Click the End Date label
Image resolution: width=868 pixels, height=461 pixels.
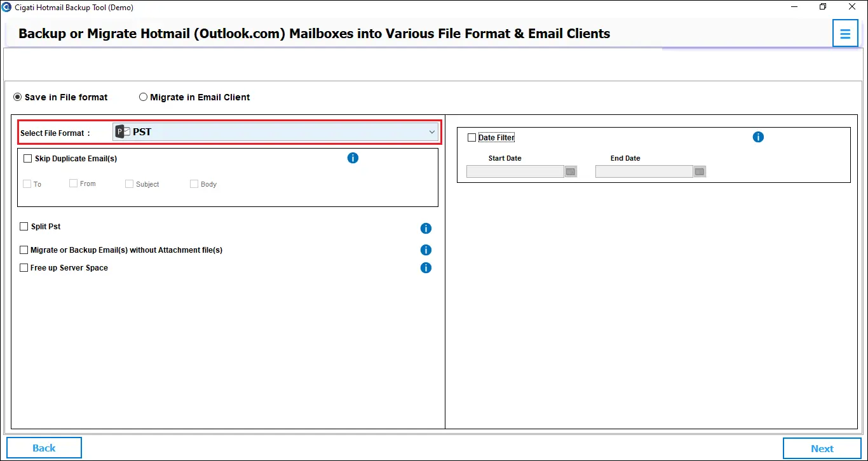coord(625,158)
